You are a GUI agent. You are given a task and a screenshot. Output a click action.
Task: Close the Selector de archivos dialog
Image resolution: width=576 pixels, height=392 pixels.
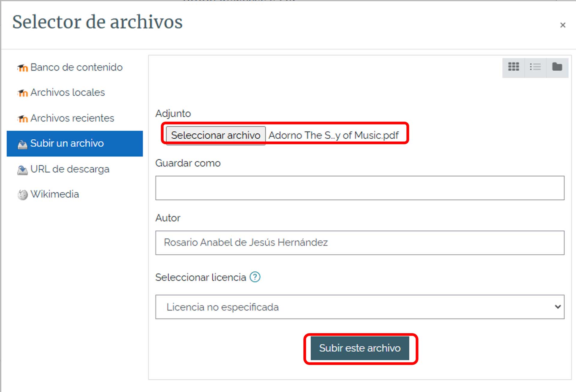(x=562, y=25)
